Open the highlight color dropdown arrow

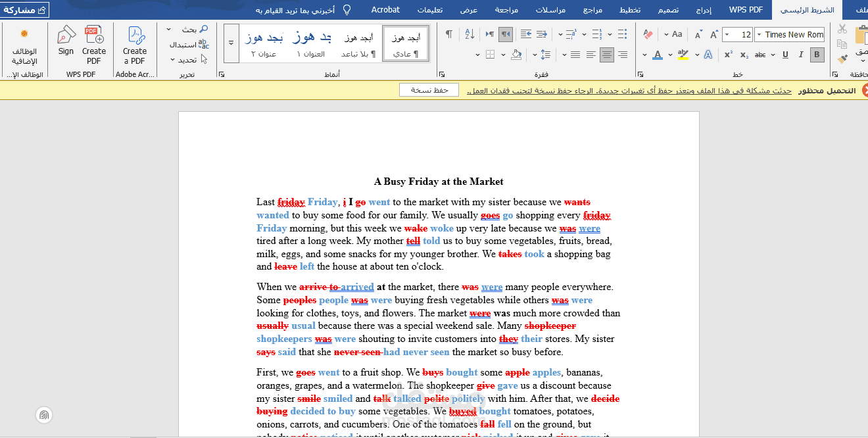pos(671,55)
